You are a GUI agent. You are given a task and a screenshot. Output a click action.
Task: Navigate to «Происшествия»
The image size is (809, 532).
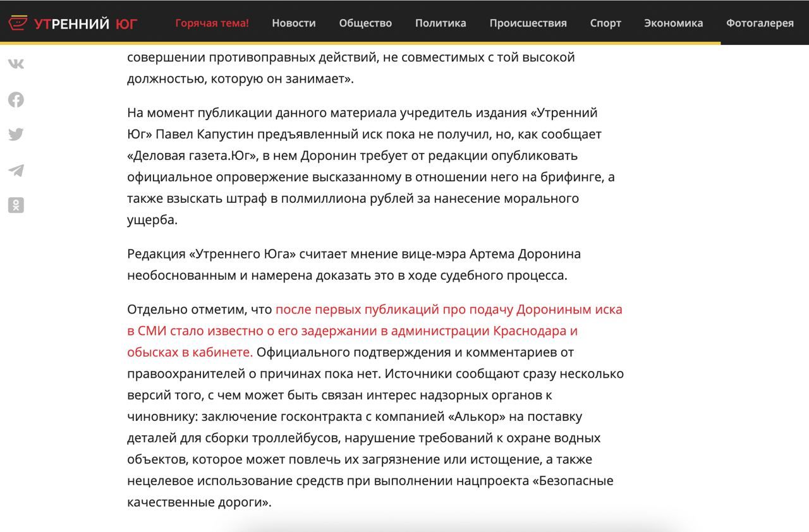[528, 23]
